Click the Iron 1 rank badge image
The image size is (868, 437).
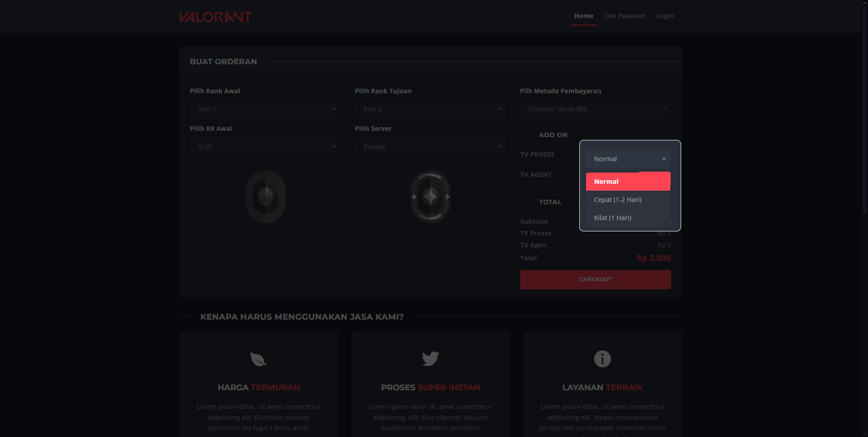[x=266, y=197]
